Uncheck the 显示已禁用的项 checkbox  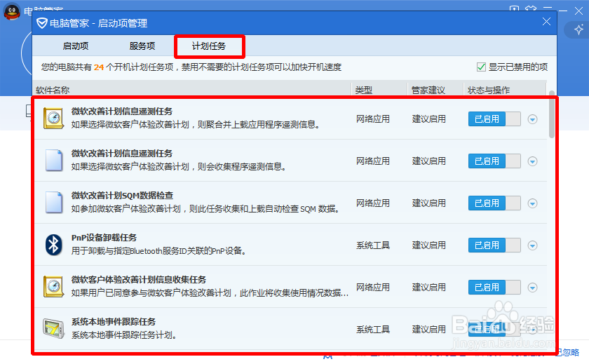[481, 67]
